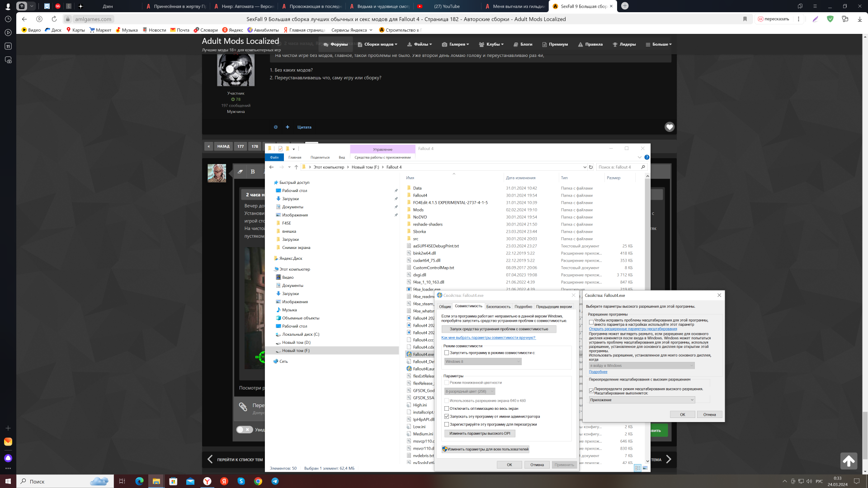
Task: Open the 'Приложение' scaling dropdown
Action: pyautogui.click(x=642, y=400)
